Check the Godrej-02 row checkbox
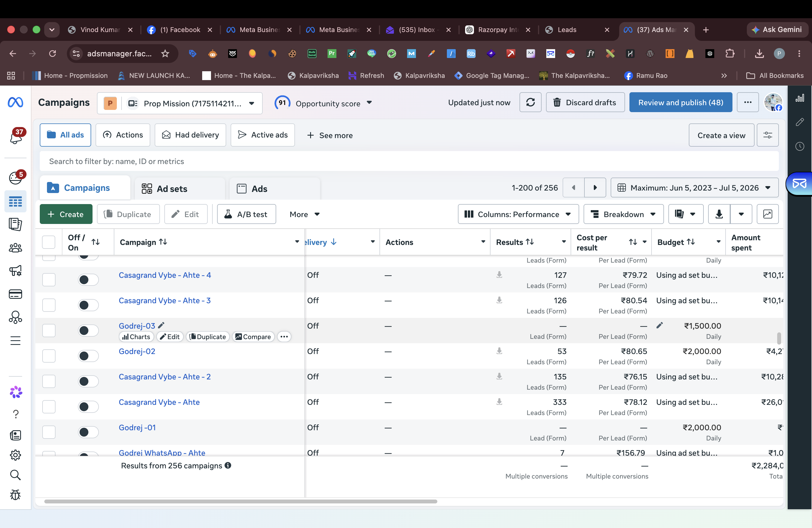 click(48, 356)
